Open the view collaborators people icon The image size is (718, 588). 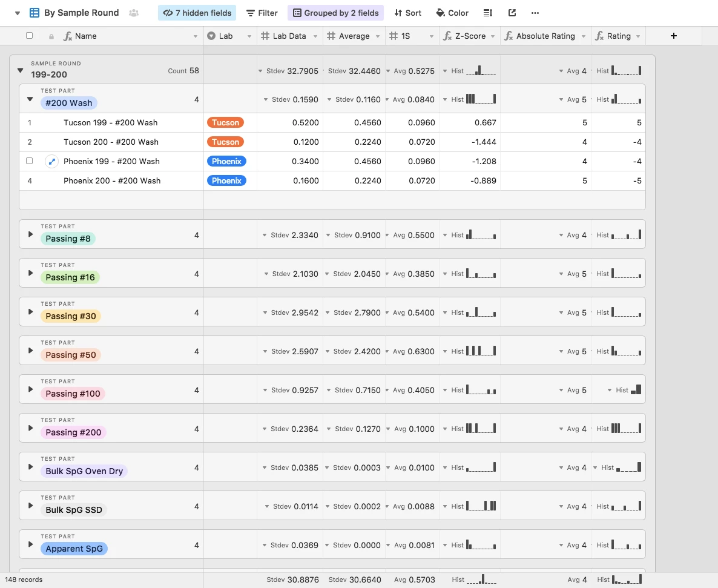(x=134, y=13)
